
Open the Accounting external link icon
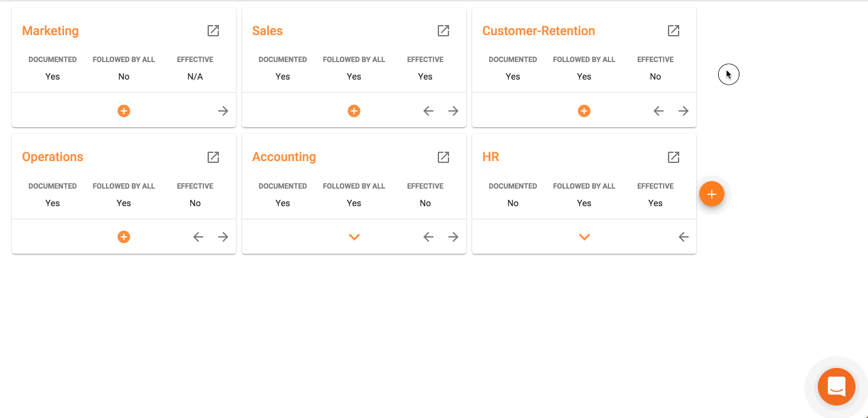point(443,157)
